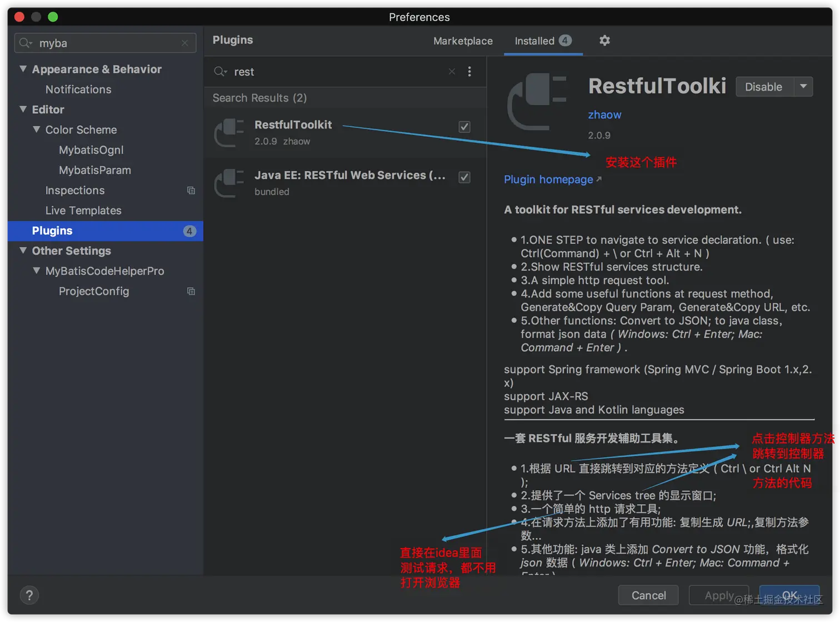The width and height of the screenshot is (840, 622).
Task: Open the Disable button dropdown arrow
Action: (x=803, y=87)
